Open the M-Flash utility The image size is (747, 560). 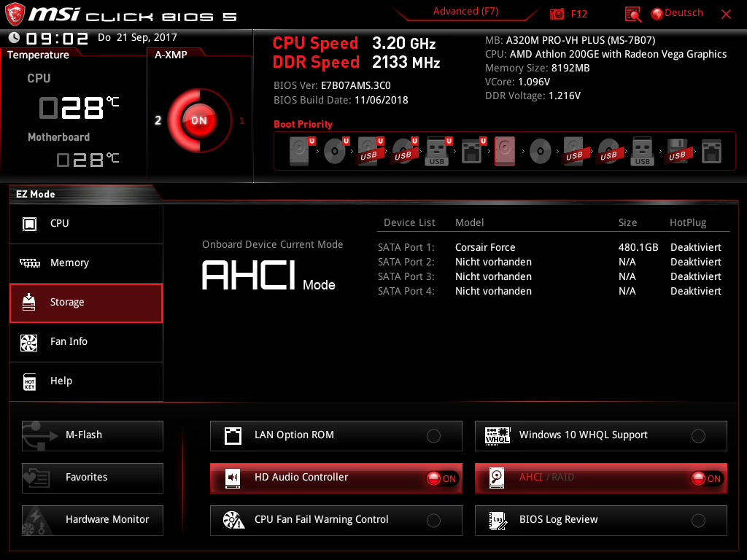click(93, 436)
